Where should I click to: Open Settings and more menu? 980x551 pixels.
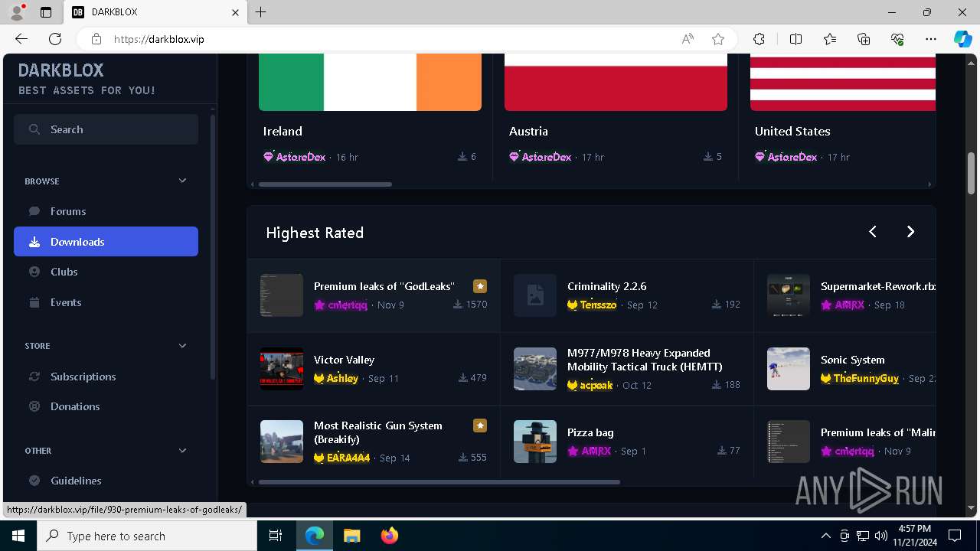[x=931, y=39]
